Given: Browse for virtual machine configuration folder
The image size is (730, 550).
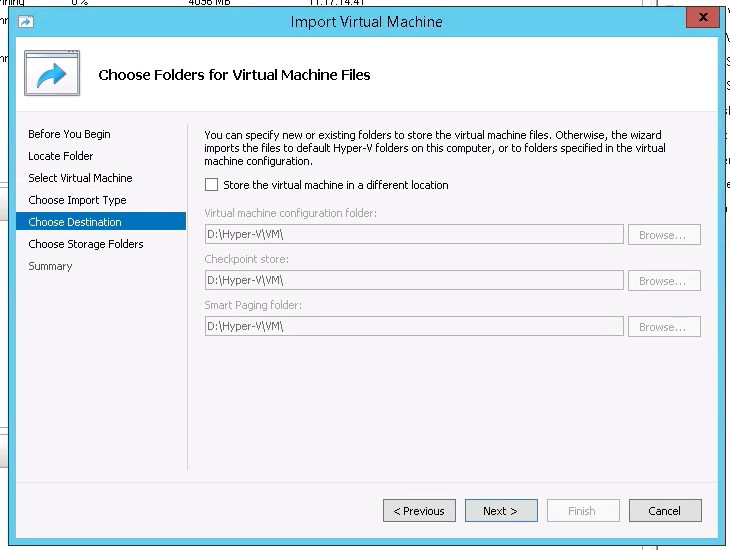Looking at the screenshot, I should tap(664, 235).
